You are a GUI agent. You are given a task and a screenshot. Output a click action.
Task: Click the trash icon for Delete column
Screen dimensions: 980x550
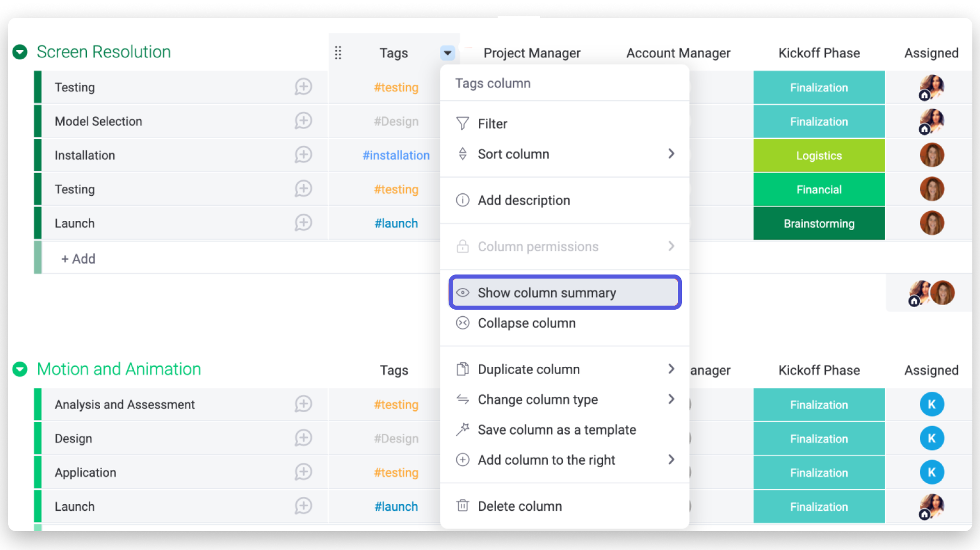click(x=462, y=506)
